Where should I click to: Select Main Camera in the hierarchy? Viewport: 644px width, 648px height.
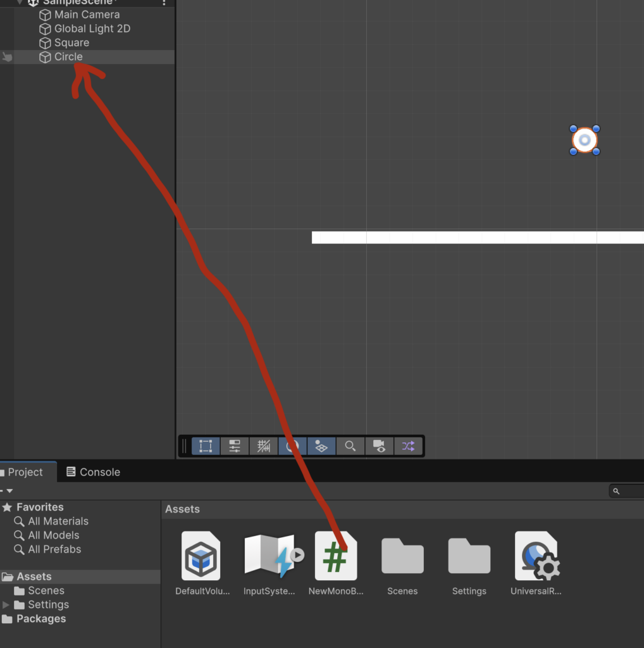(87, 15)
